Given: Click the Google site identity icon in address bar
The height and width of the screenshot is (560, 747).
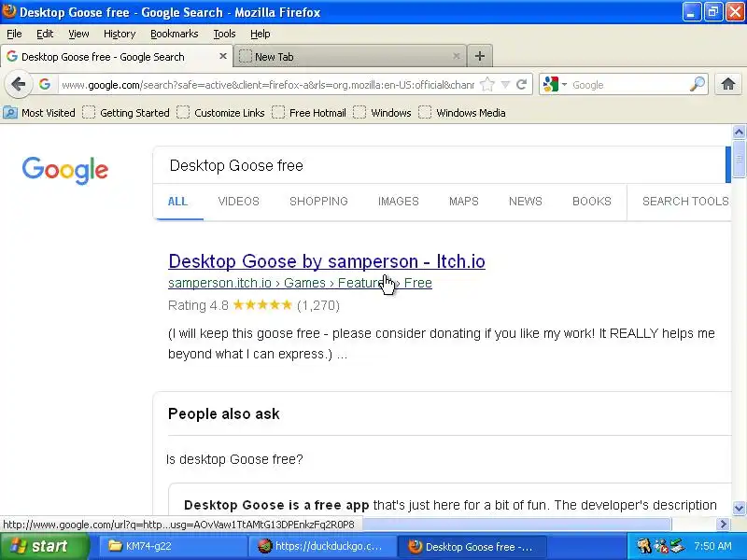Looking at the screenshot, I should pyautogui.click(x=45, y=84).
